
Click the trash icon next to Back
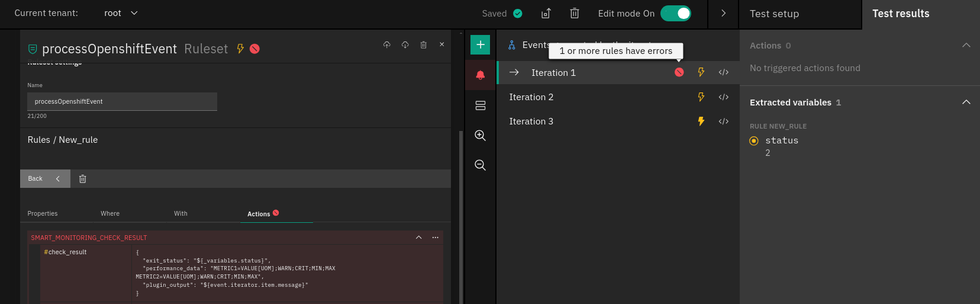pyautogui.click(x=83, y=179)
